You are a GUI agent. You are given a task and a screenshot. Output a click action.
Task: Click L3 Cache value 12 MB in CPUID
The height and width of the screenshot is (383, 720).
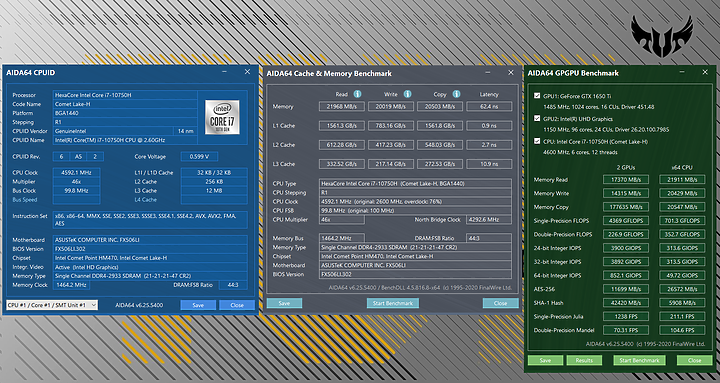click(214, 191)
